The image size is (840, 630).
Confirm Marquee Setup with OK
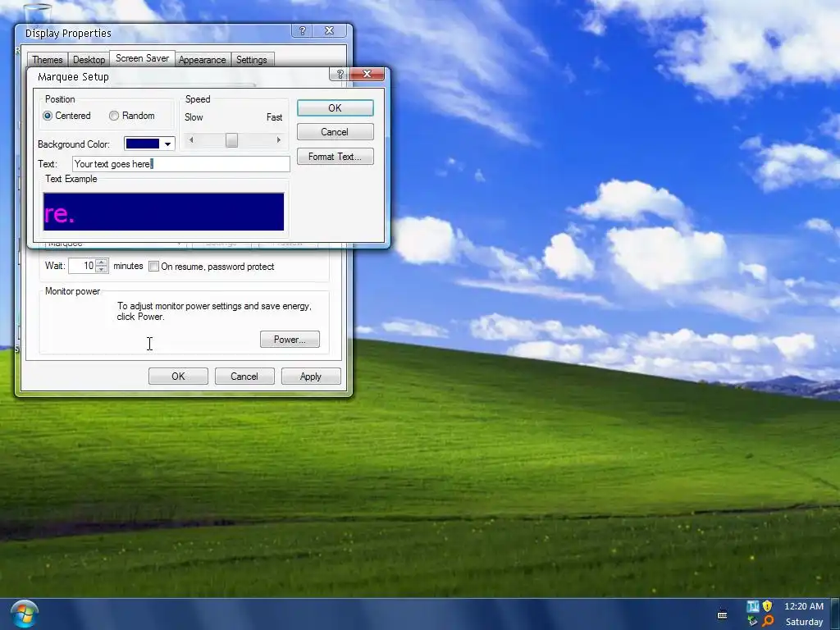coord(335,108)
